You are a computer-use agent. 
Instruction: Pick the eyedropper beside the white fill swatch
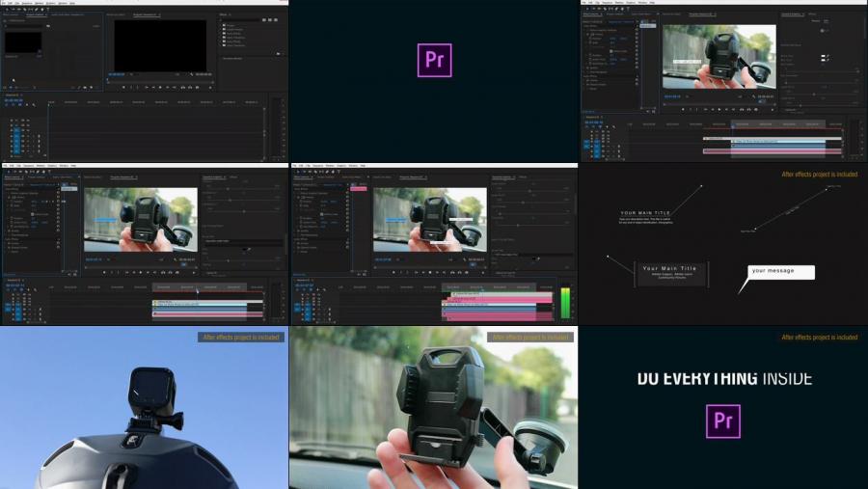826,57
